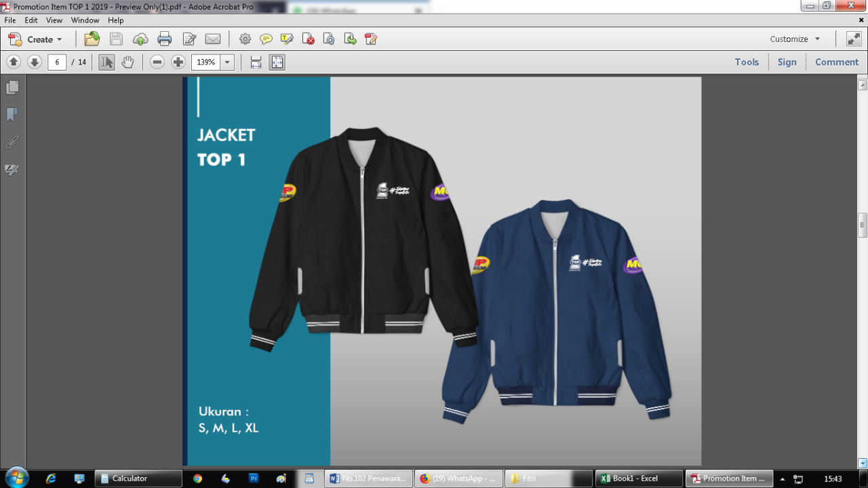Open the Window menu

pos(85,20)
